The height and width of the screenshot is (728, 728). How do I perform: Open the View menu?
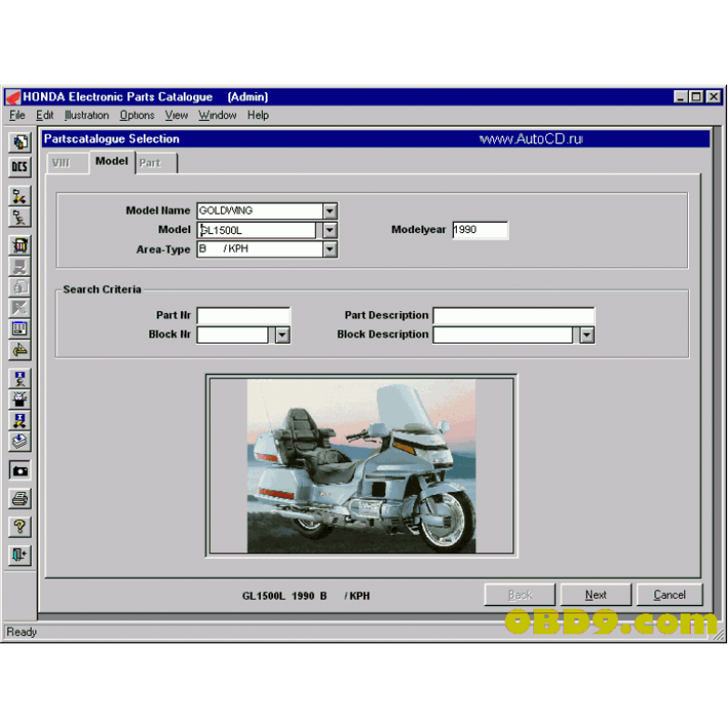[x=177, y=116]
